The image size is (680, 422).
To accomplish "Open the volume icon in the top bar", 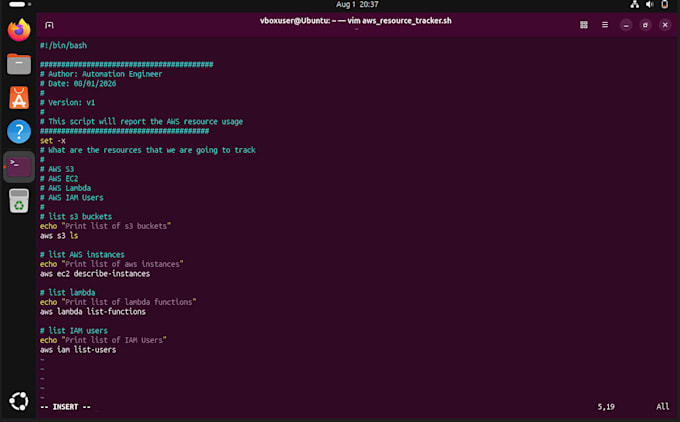I will click(x=650, y=4).
